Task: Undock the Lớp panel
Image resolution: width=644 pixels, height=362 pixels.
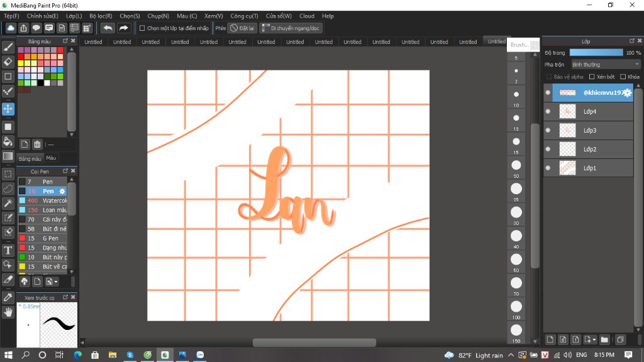Action: [632, 41]
